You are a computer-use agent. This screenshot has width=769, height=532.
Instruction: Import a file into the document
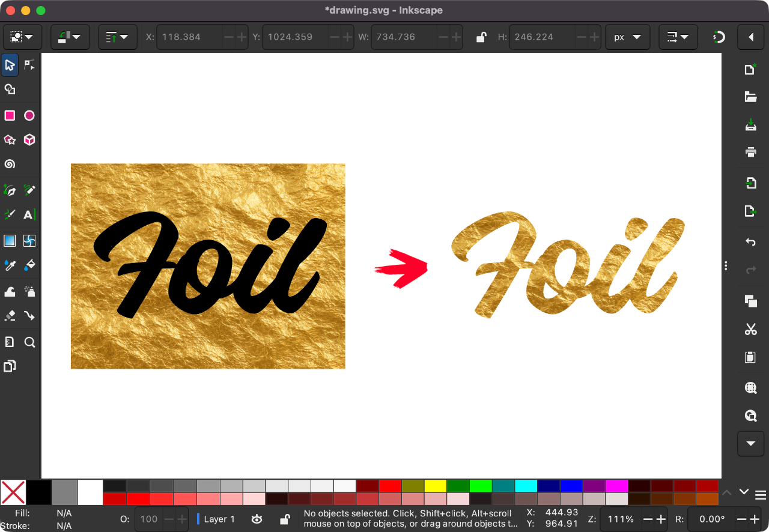(750, 183)
